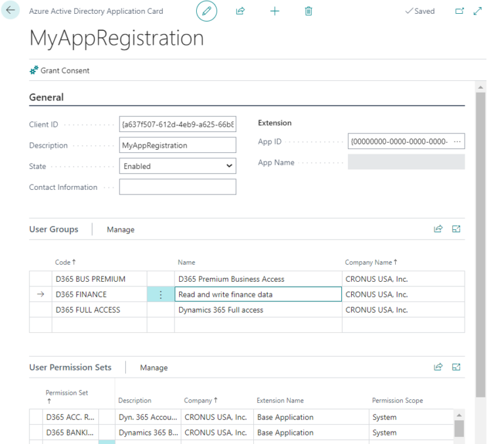The height and width of the screenshot is (444, 504).
Task: Expand the User Permission Sets part
Action: [x=456, y=366]
